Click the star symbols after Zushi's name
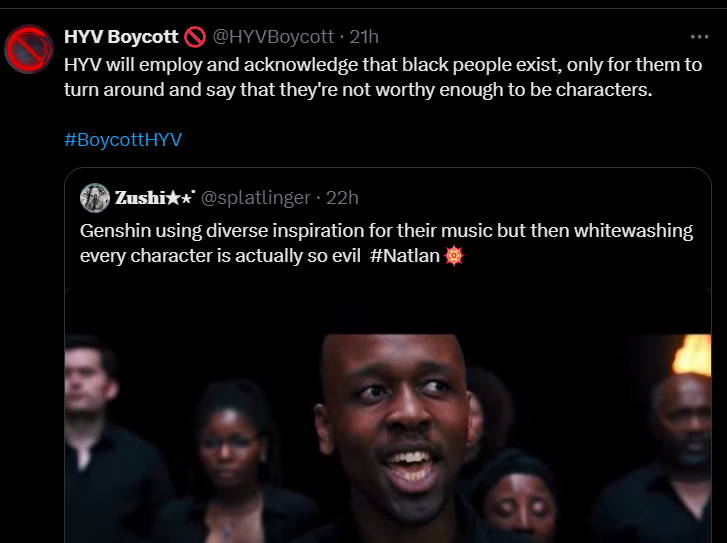Image resolution: width=727 pixels, height=543 pixels. tap(183, 197)
